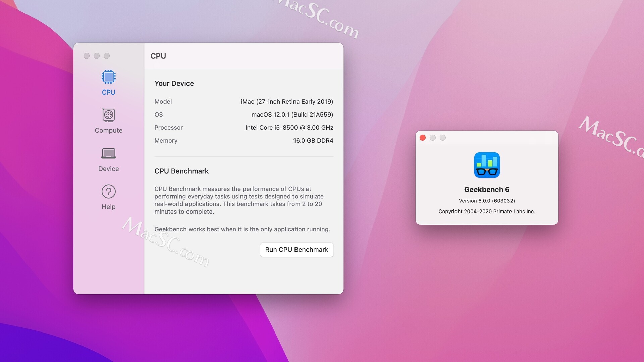
Task: Click the About window zoom button
Action: click(443, 138)
